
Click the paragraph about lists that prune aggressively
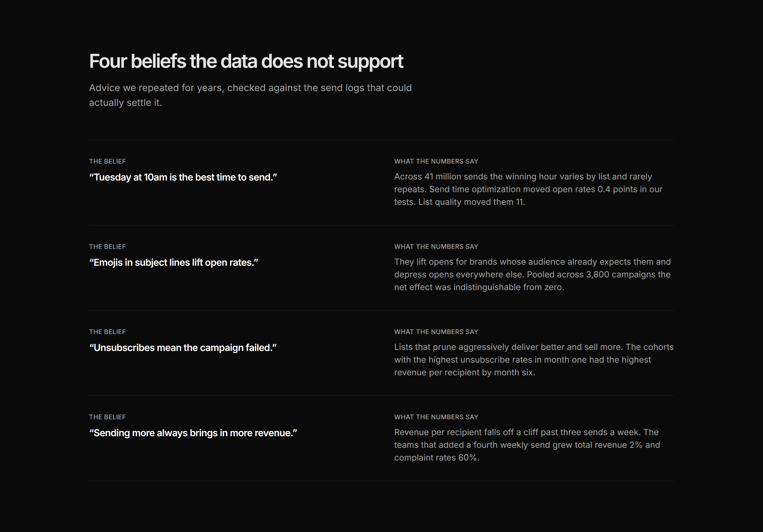pyautogui.click(x=534, y=360)
